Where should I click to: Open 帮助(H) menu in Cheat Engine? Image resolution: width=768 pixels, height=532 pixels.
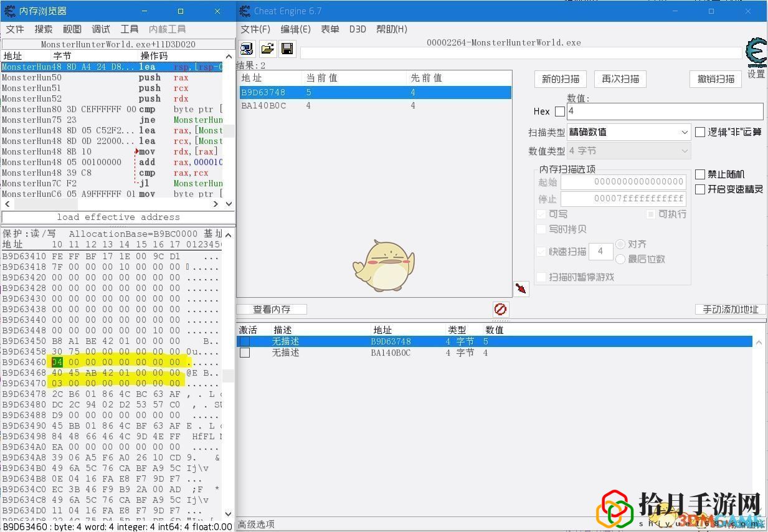click(392, 29)
